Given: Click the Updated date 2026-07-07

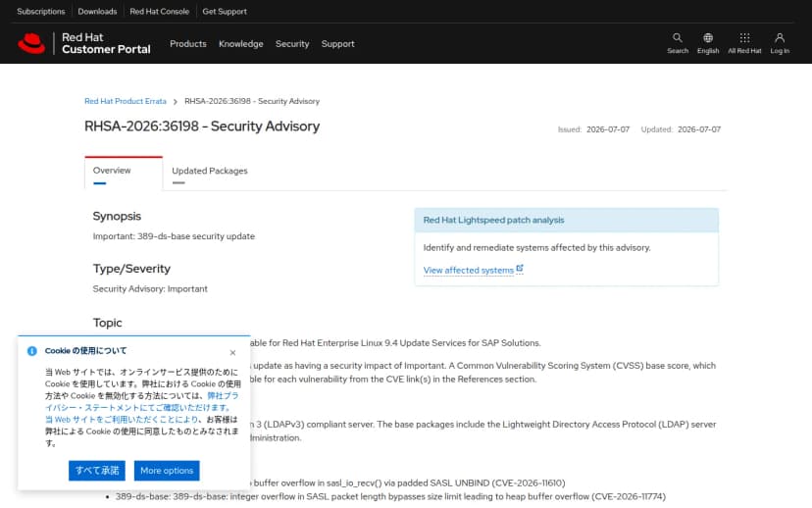Looking at the screenshot, I should coord(699,129).
